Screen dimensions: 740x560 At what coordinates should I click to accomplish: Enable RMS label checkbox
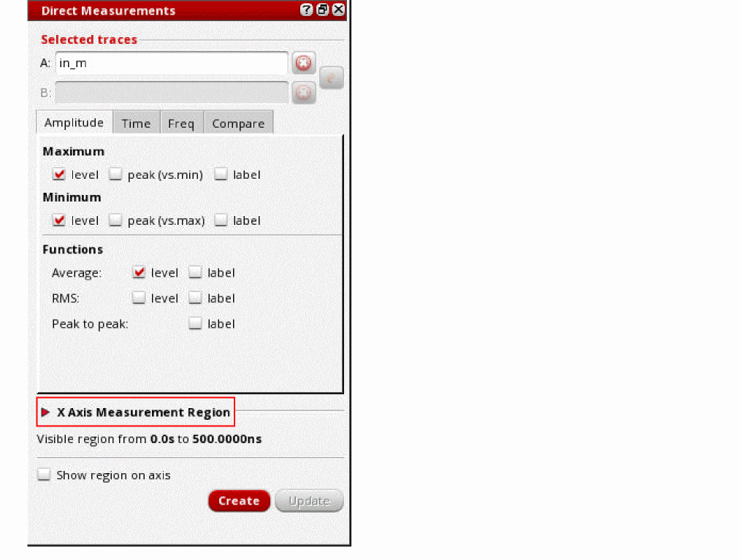(x=195, y=298)
